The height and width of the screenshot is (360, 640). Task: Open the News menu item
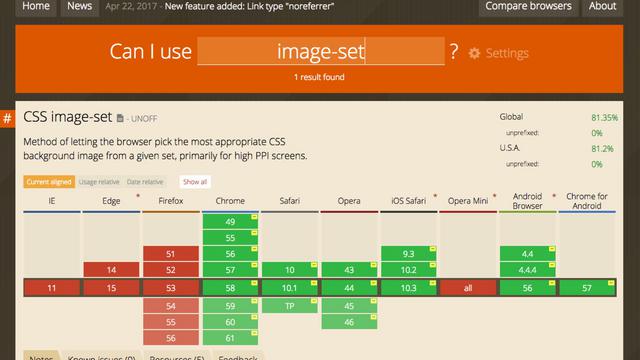point(80,6)
